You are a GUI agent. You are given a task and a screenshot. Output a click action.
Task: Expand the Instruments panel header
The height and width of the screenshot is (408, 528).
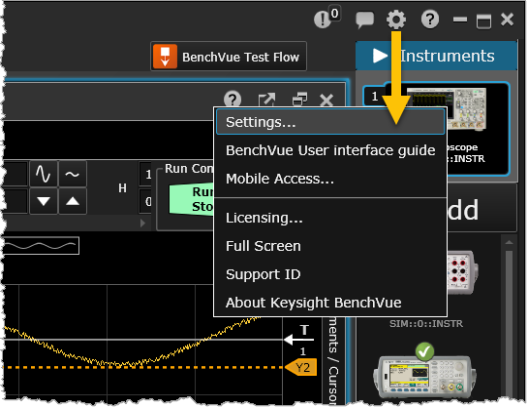(436, 56)
